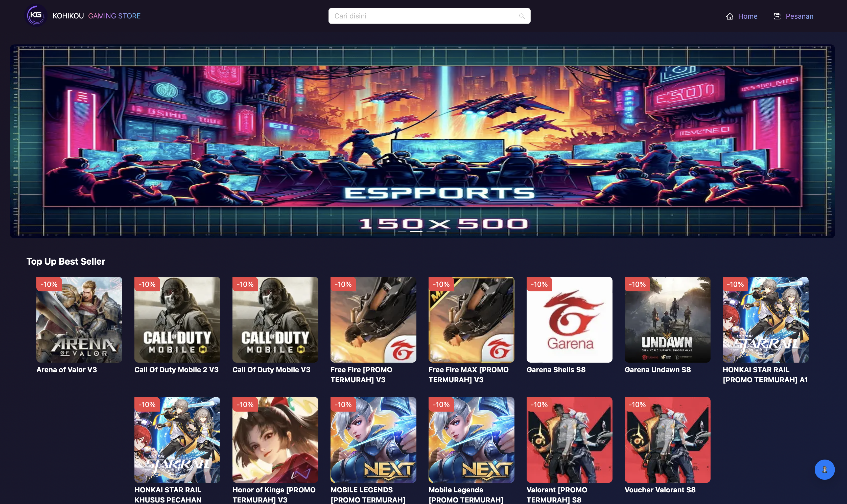Focus the Cari disini search field
Viewport: 847px width, 504px height.
pyautogui.click(x=421, y=16)
